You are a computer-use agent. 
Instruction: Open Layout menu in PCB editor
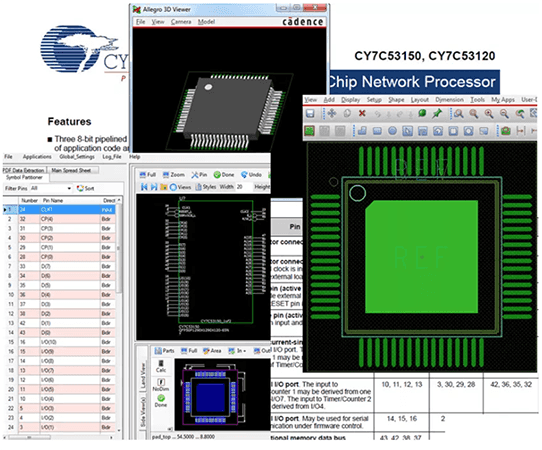[420, 100]
